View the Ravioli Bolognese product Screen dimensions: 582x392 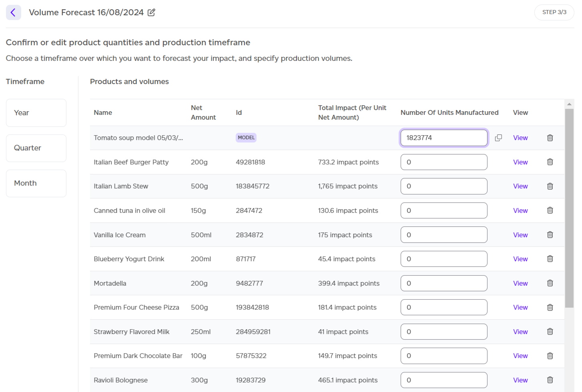pos(520,380)
